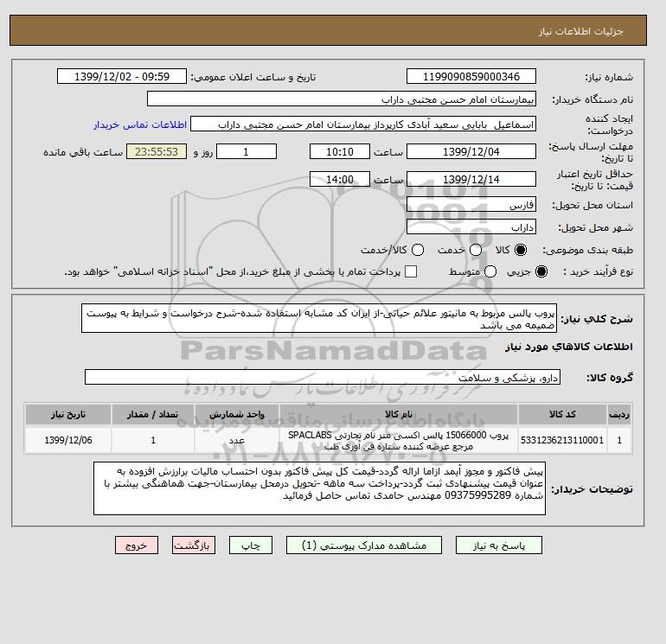Click the remaining days field showing 1
Screen dimensions: 666x644
click(247, 151)
